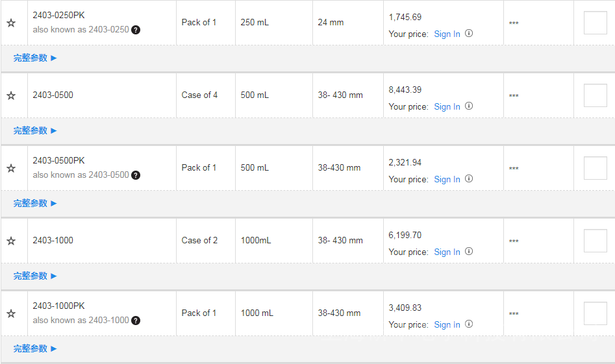The image size is (615, 364).
Task: Star the 2403-0500 Case of 4 item
Action: (x=11, y=96)
